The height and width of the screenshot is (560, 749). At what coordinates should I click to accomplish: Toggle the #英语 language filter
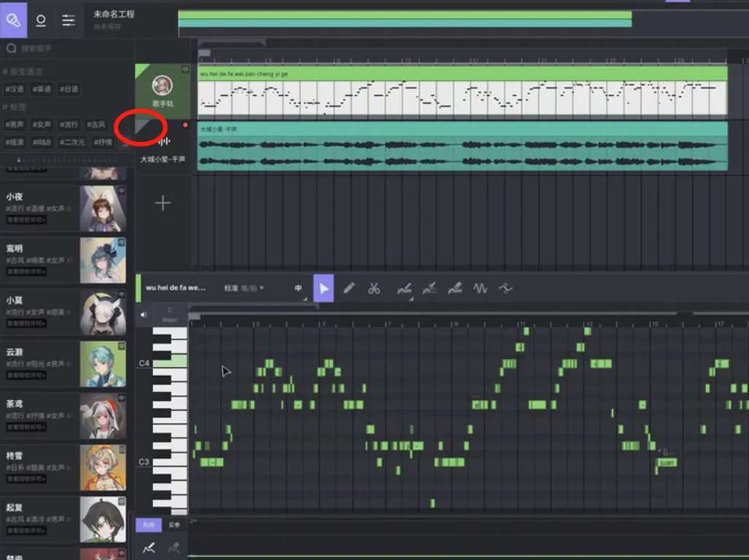click(42, 90)
